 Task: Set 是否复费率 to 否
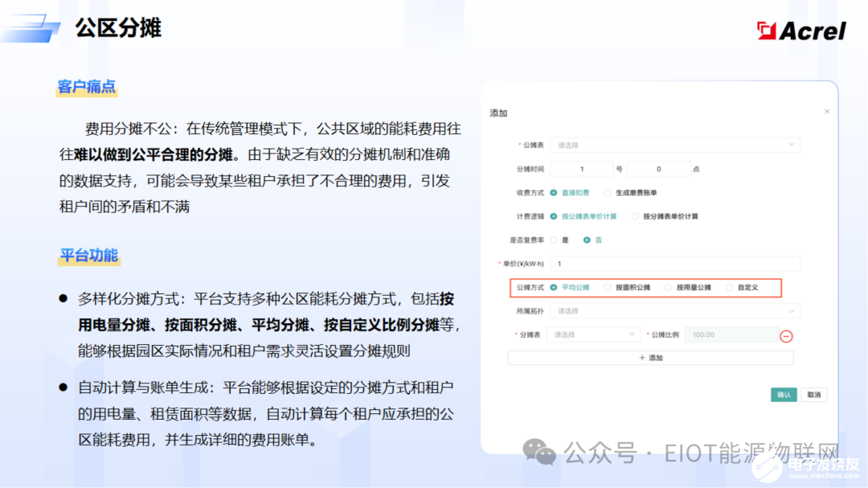(592, 240)
